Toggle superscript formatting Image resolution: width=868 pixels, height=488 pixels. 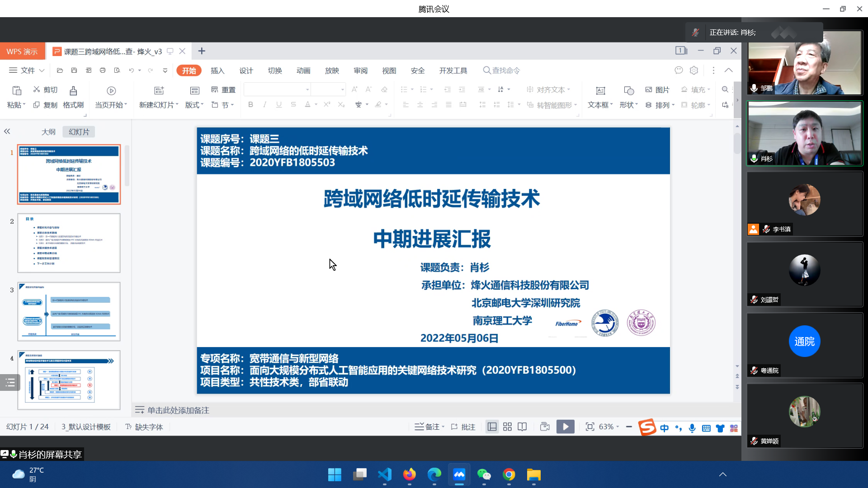click(327, 104)
